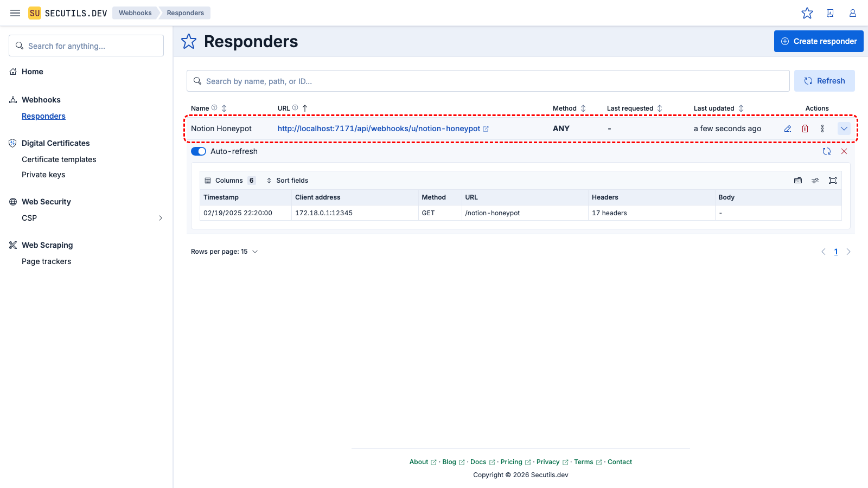Expand the CSP sidebar section
Image resolution: width=868 pixels, height=488 pixels.
tap(160, 218)
